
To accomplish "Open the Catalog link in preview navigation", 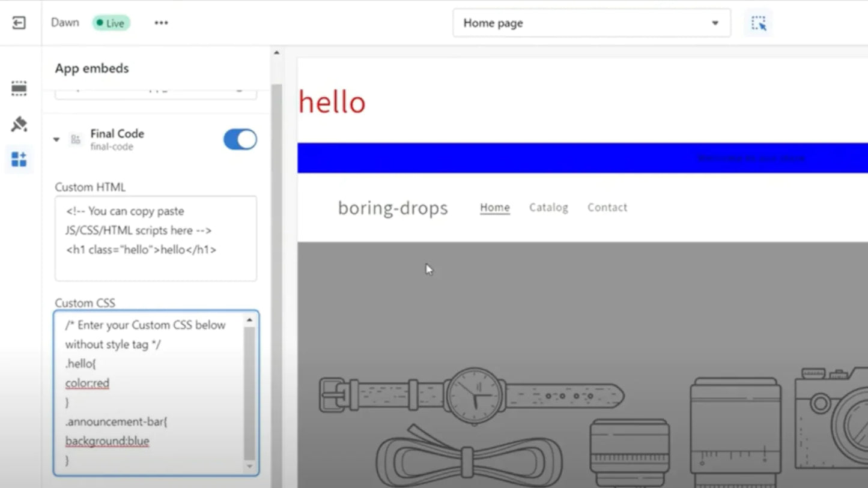I will click(548, 208).
